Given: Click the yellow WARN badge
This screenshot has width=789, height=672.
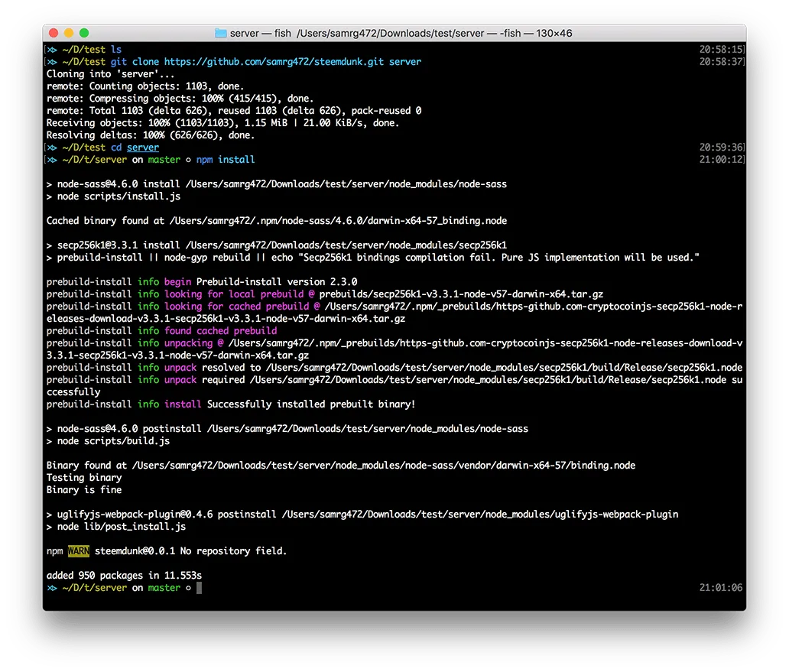Looking at the screenshot, I should click(79, 550).
